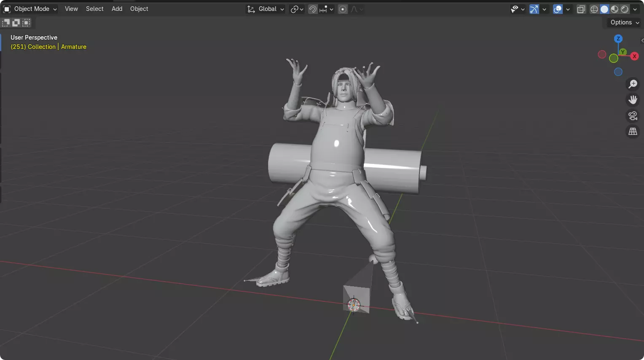Open the proportional editing falloff dropdown
644x360 pixels.
pos(357,9)
